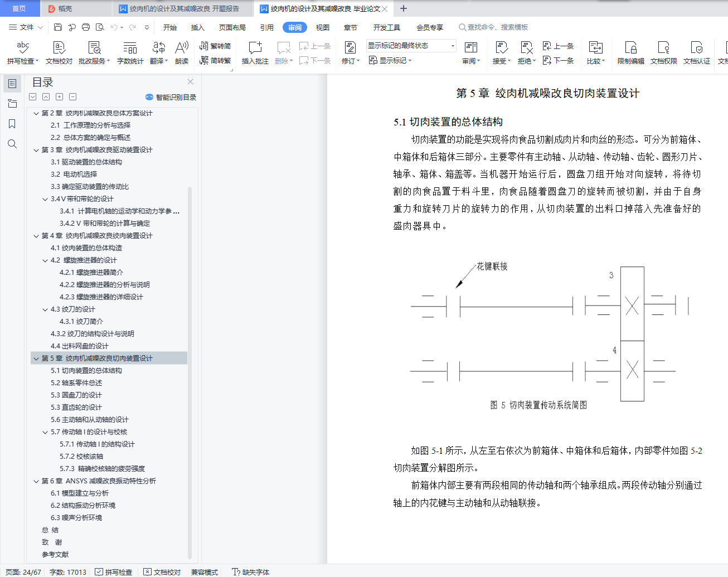Open the outline/TOC sidebar icon
The width and height of the screenshot is (728, 577).
click(12, 84)
